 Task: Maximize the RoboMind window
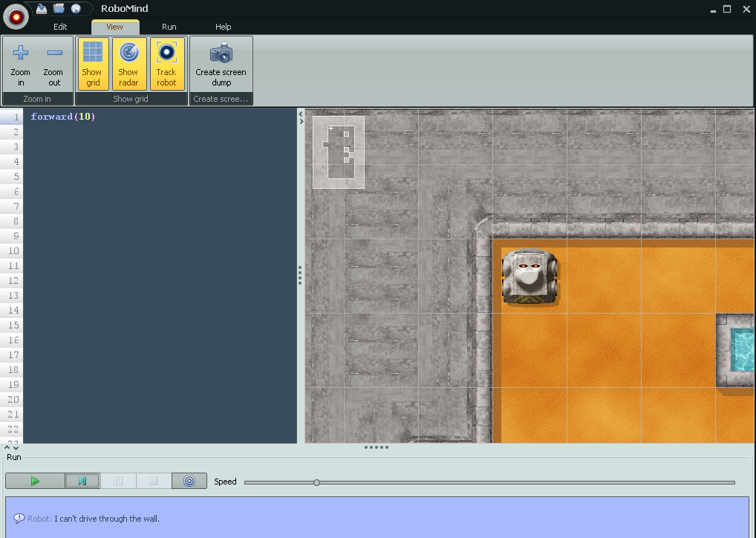coord(727,9)
